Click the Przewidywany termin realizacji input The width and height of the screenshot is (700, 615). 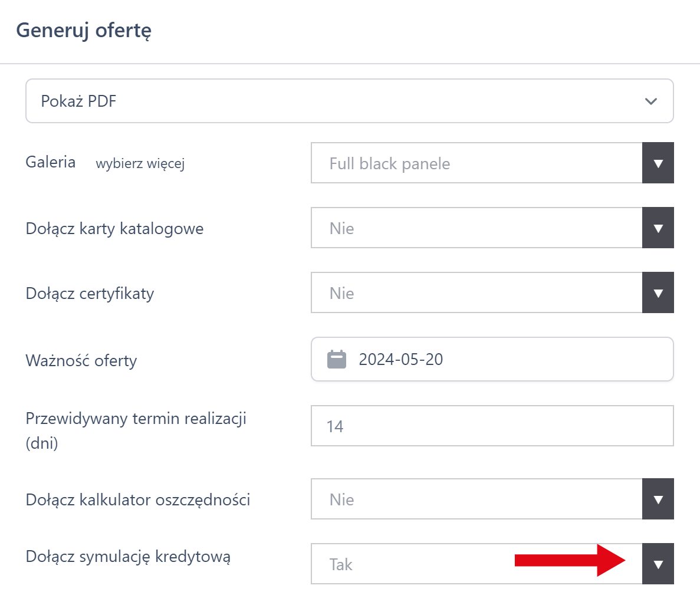[492, 426]
